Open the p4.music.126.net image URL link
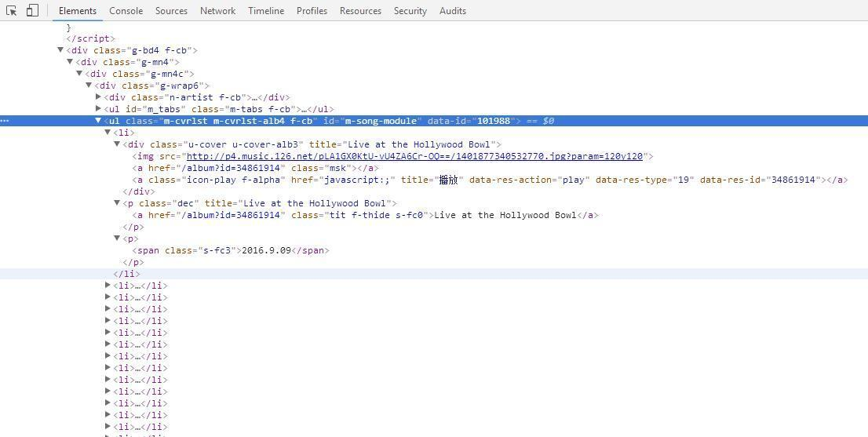 point(414,157)
